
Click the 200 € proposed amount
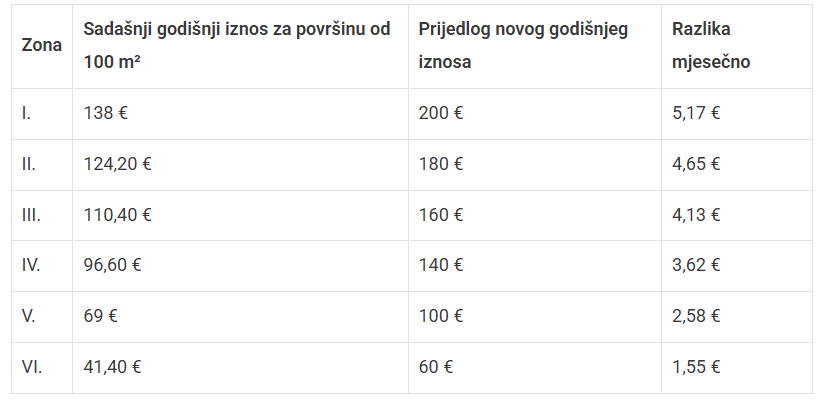(x=441, y=113)
